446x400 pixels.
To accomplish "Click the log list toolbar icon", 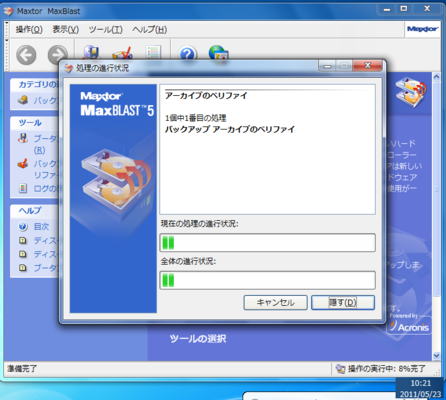I will 153,53.
